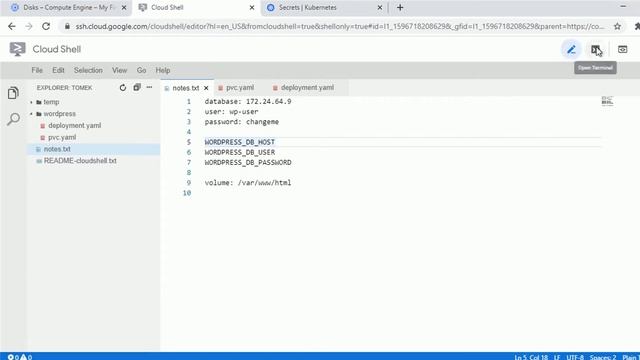Open the Search magnifier in sidebar
Screen dimensions: 640x360
pyautogui.click(x=13, y=119)
